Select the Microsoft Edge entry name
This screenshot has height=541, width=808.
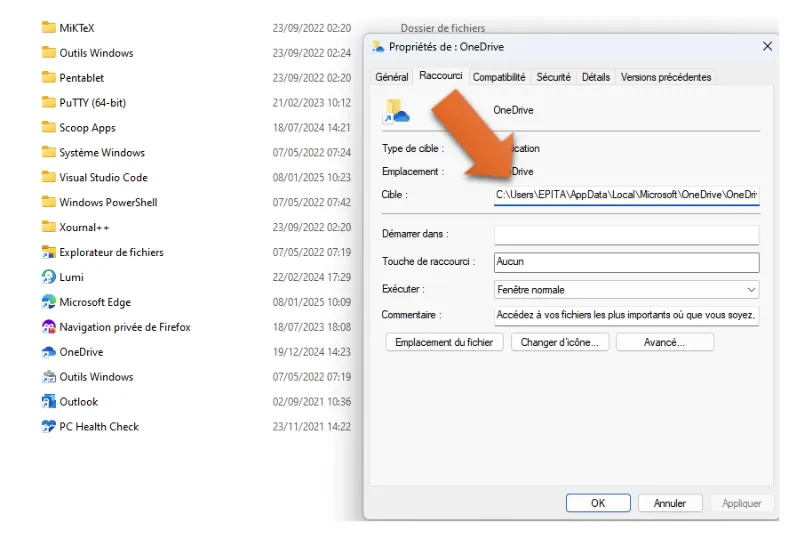coord(95,302)
